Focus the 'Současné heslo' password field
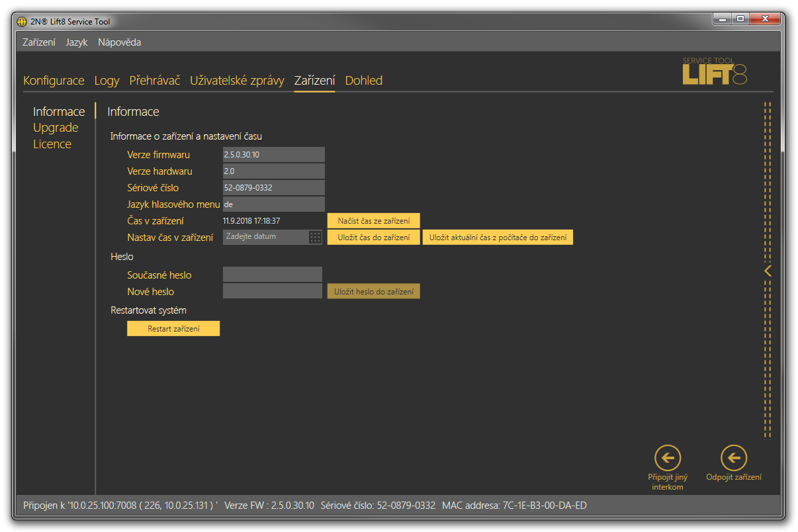 coord(273,275)
